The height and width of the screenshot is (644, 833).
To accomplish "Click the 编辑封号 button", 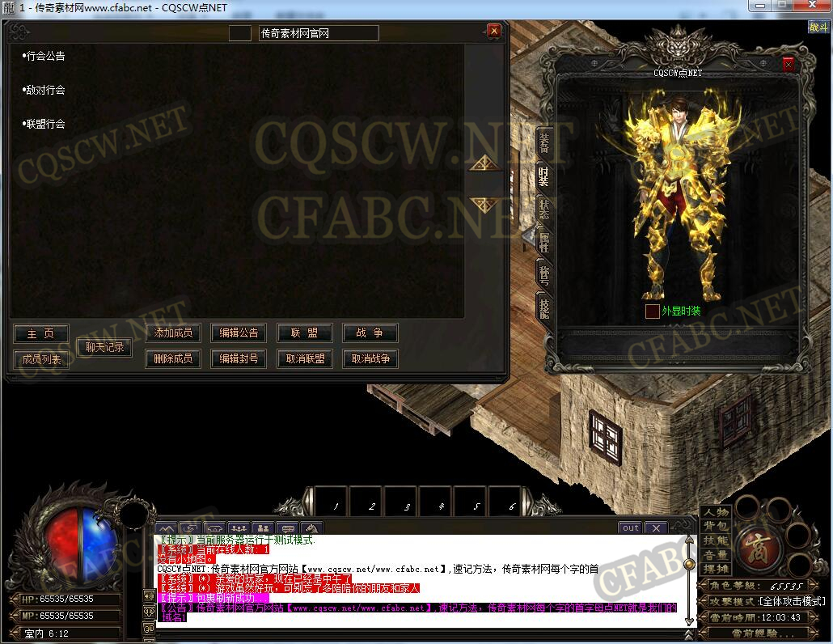I will pyautogui.click(x=239, y=358).
